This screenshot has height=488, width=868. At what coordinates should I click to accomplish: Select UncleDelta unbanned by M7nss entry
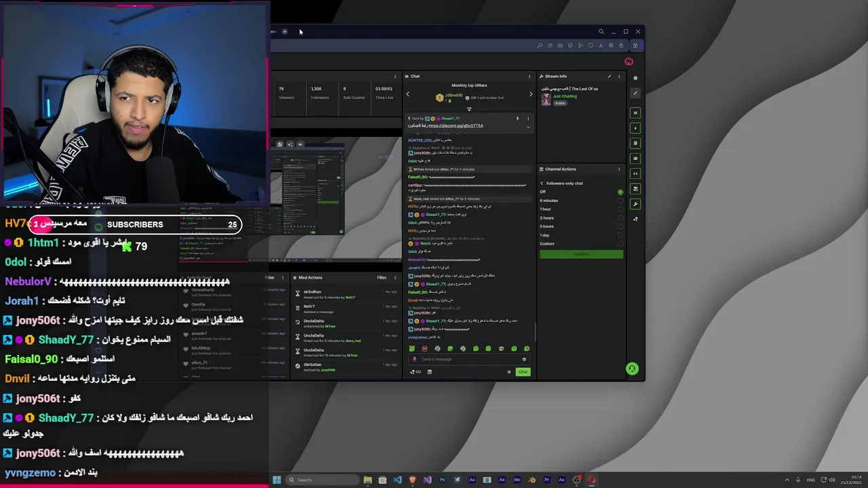point(347,324)
